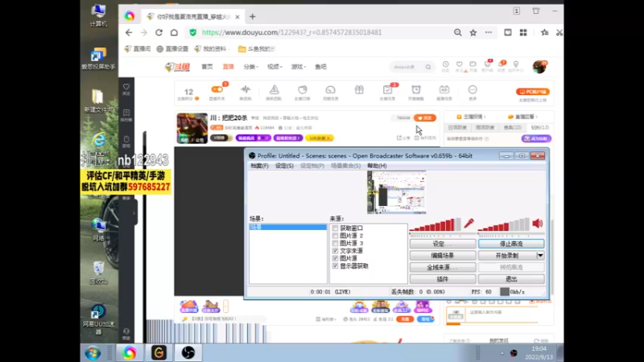Image resolution: width=644 pixels, height=362 pixels.
Task: Uncheck 显示器获取 source checkbox
Action: pos(335,266)
